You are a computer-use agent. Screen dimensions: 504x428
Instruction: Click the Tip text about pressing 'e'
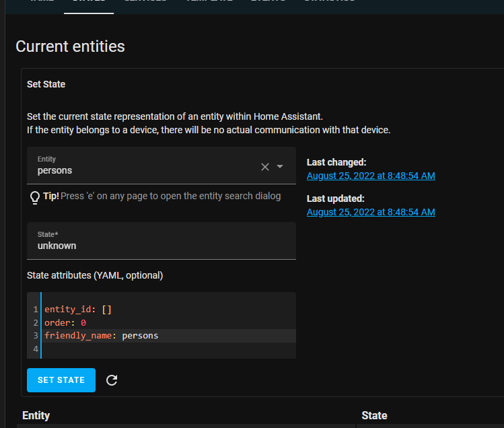pyautogui.click(x=170, y=197)
